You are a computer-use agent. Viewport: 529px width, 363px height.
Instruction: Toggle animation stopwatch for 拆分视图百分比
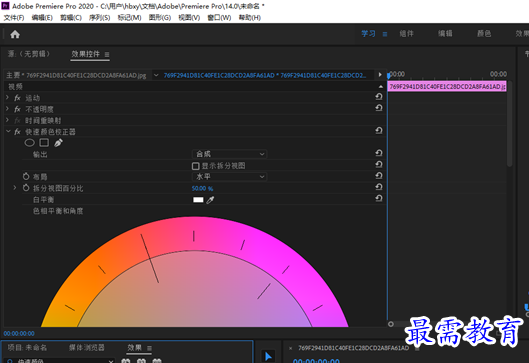pyautogui.click(x=26, y=188)
